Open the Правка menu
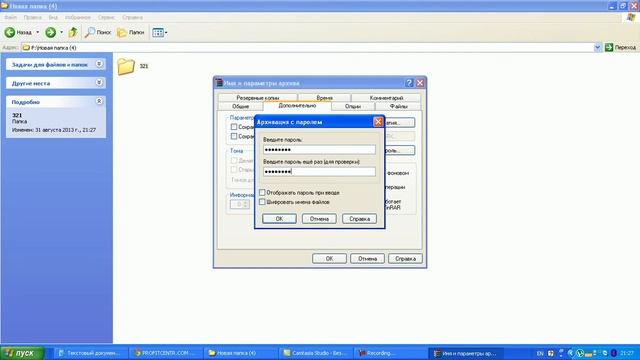Screen dimensions: 640x360 (x=32, y=18)
